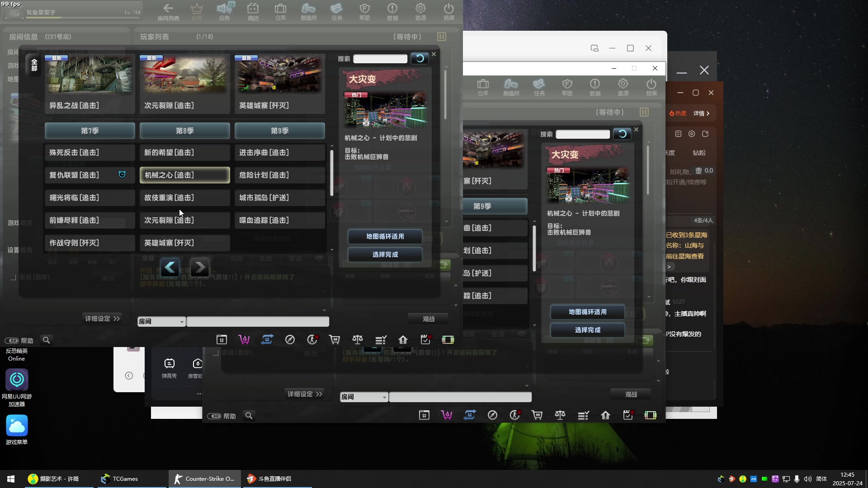Viewport: 868px width, 488px height.
Task: Click the 会员 crown membership icon
Action: (197, 12)
